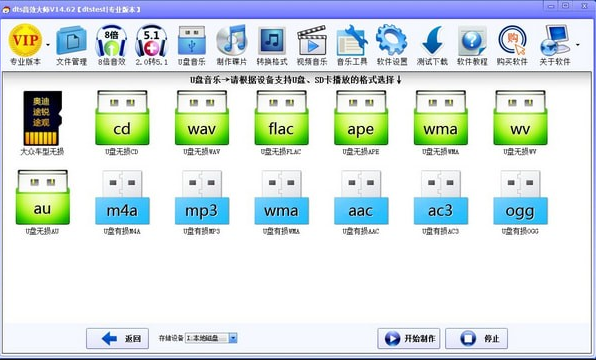Screen dimensions: 596x360
Task: Choose the green lossless wma USB format
Action: 441,118
